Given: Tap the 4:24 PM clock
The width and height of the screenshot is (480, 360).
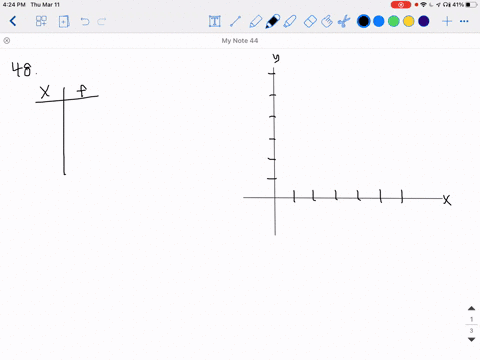Looking at the screenshot, I should click(14, 5).
